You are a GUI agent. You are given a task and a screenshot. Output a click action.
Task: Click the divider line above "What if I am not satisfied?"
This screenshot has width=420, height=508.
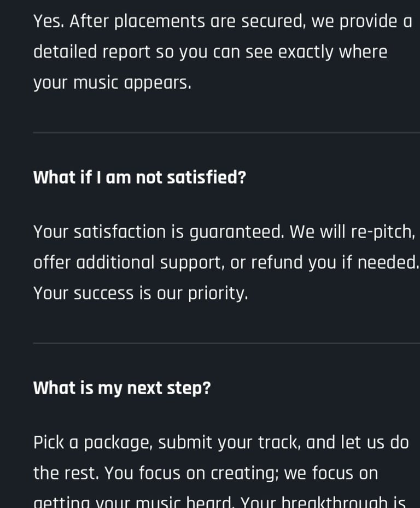[226, 132]
